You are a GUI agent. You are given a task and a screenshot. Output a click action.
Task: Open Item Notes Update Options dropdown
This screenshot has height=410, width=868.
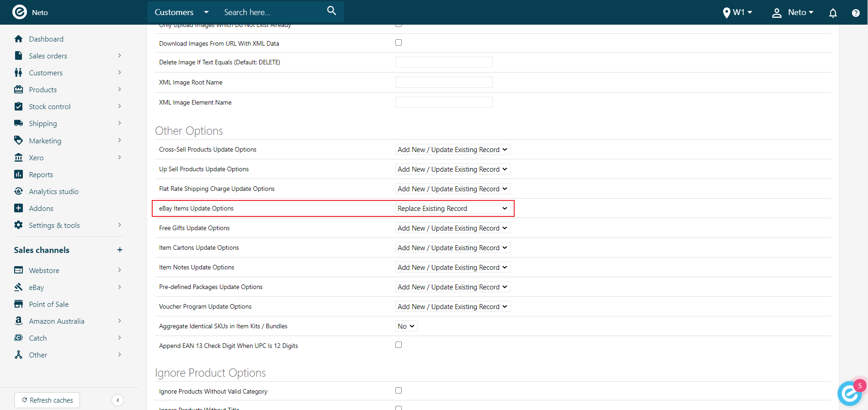(453, 267)
